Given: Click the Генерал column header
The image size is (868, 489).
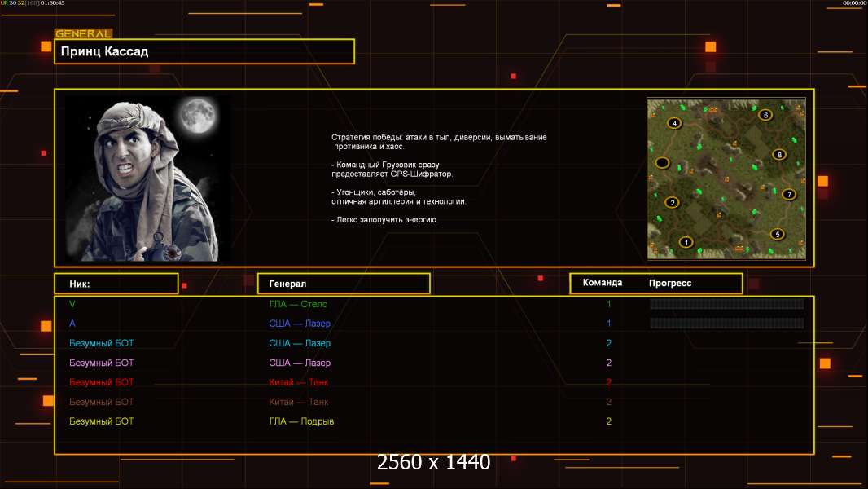Looking at the screenshot, I should click(343, 284).
